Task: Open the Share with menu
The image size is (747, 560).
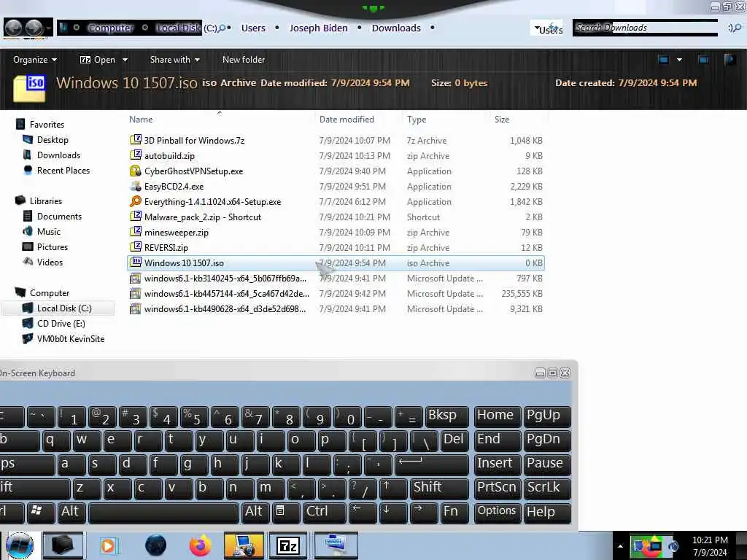Action: point(174,60)
